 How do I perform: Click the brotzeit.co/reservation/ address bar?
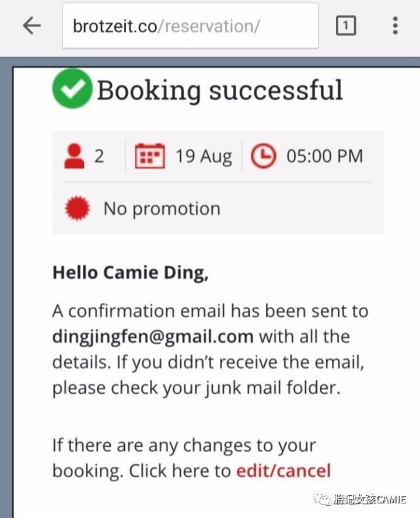click(x=190, y=26)
